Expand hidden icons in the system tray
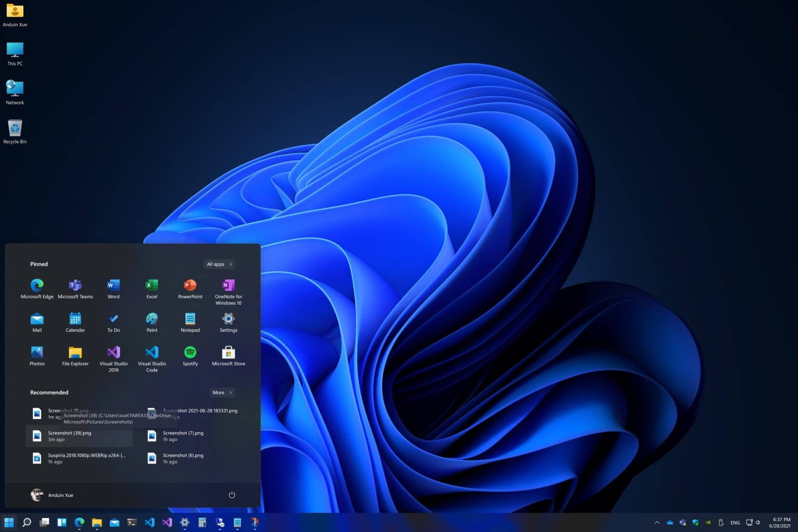 point(657,522)
